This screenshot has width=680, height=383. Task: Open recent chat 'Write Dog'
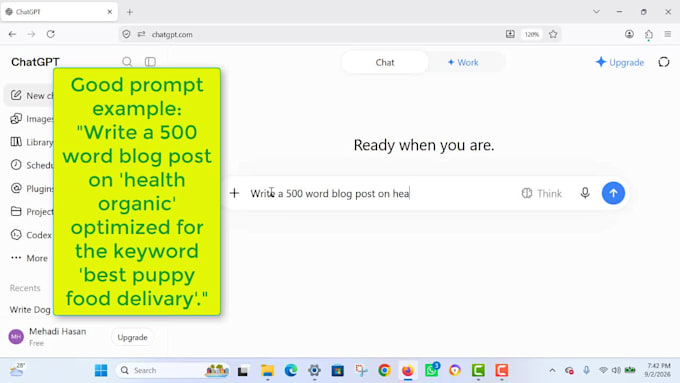(29, 309)
